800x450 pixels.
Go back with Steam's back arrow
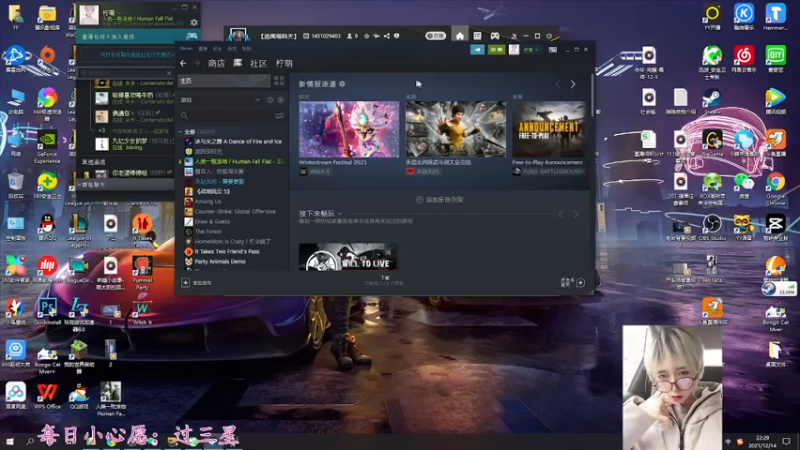pyautogui.click(x=183, y=63)
